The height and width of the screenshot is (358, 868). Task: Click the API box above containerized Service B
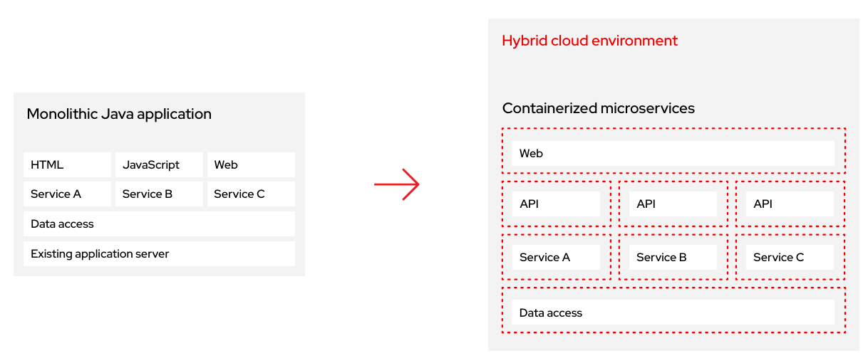(x=673, y=204)
